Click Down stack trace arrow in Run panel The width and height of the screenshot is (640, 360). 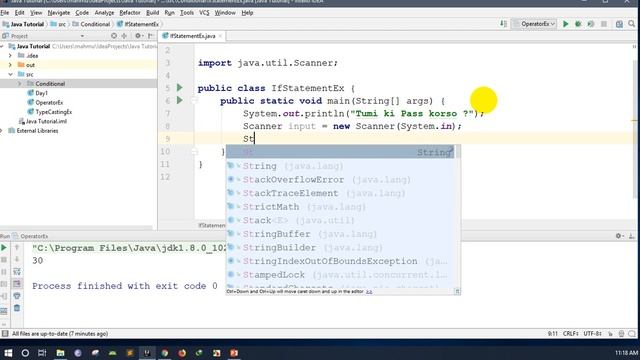[17, 259]
